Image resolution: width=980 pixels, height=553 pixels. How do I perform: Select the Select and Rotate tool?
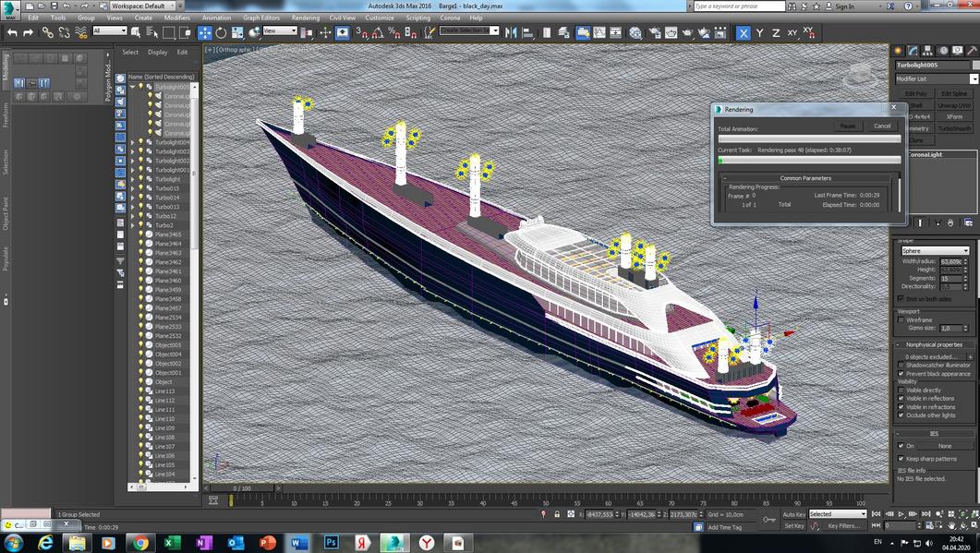click(221, 32)
